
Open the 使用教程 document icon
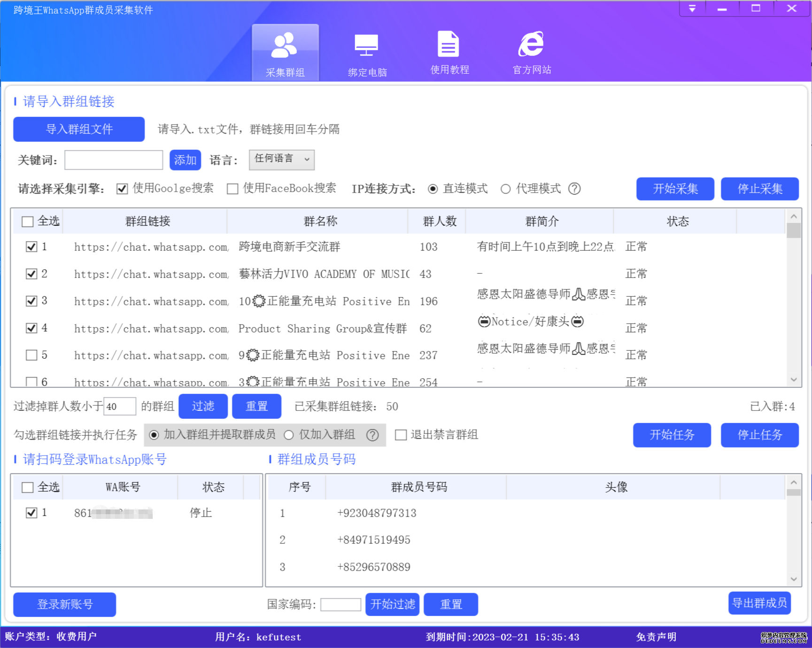coord(449,44)
